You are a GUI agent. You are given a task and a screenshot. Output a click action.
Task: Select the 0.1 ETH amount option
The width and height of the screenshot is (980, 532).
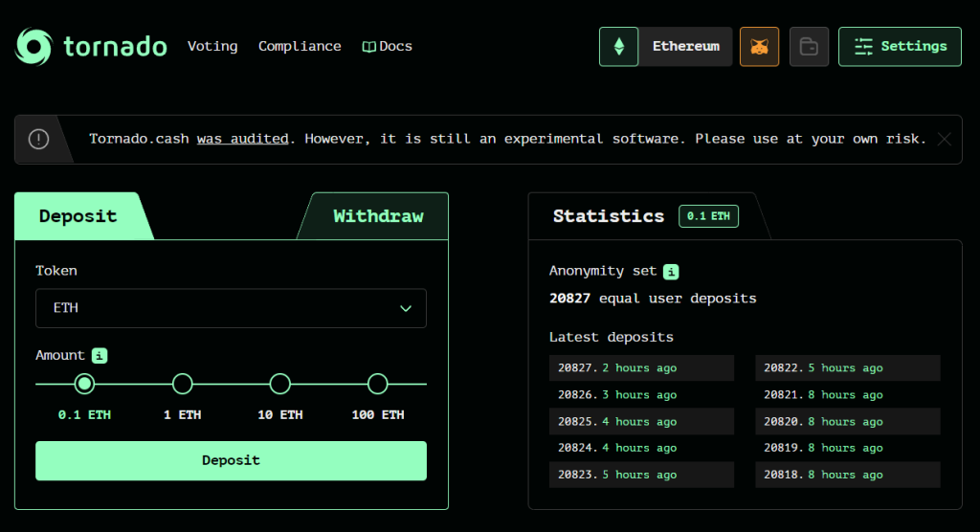tap(84, 384)
